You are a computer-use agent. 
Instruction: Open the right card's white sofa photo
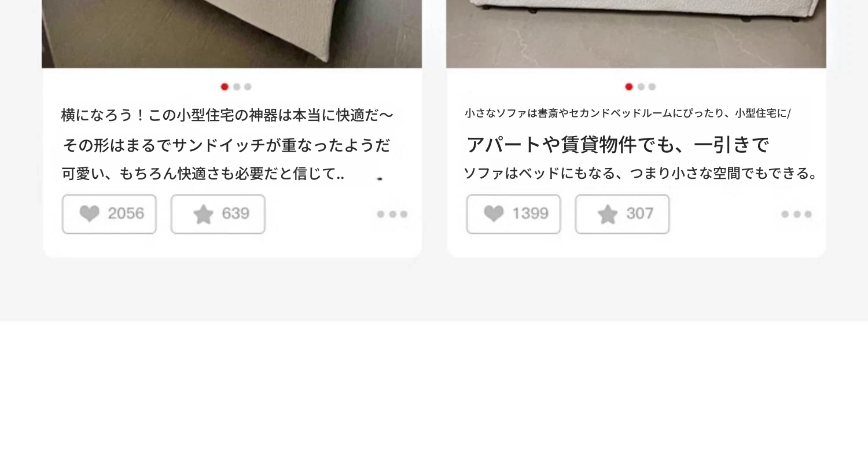click(636, 34)
